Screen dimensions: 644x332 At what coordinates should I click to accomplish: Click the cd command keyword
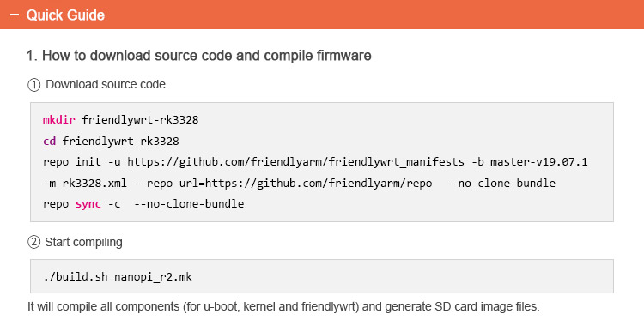click(x=49, y=142)
